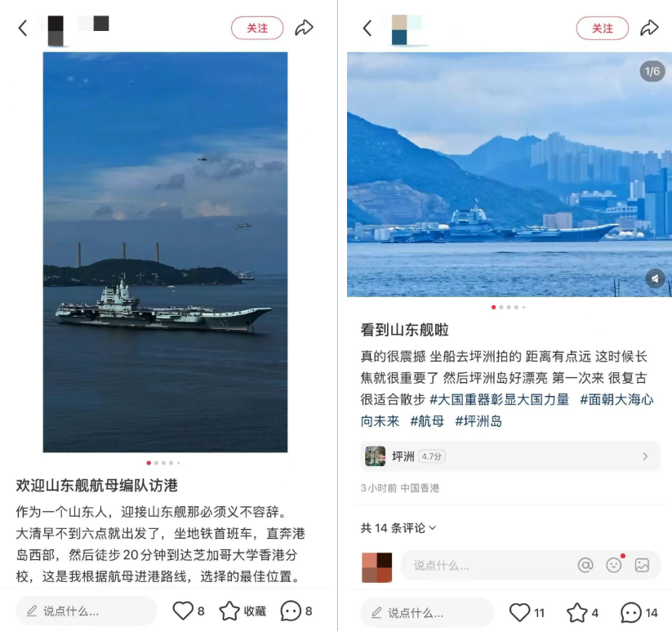The height and width of the screenshot is (631, 672).
Task: Click the 说点什么 field under left post
Action: click(86, 611)
